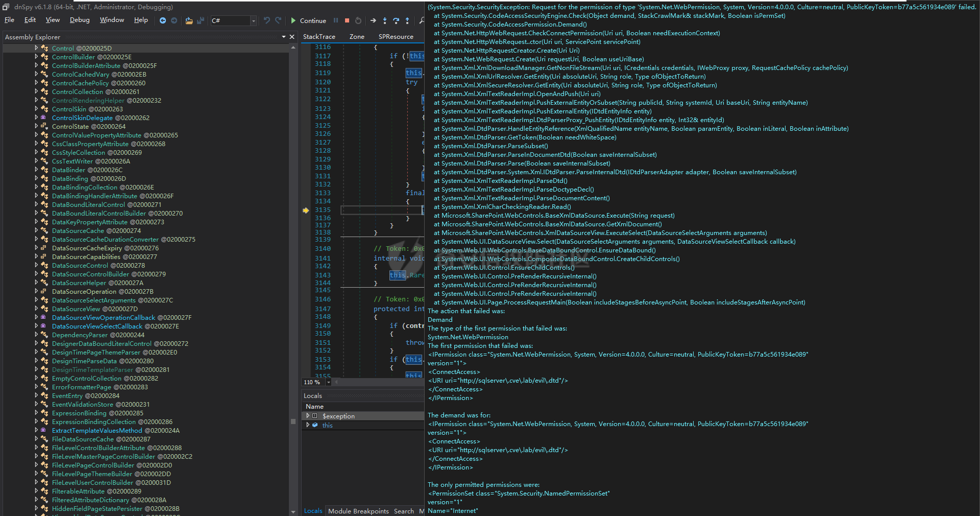Click the Open file folder icon
The image size is (980, 516).
point(189,20)
